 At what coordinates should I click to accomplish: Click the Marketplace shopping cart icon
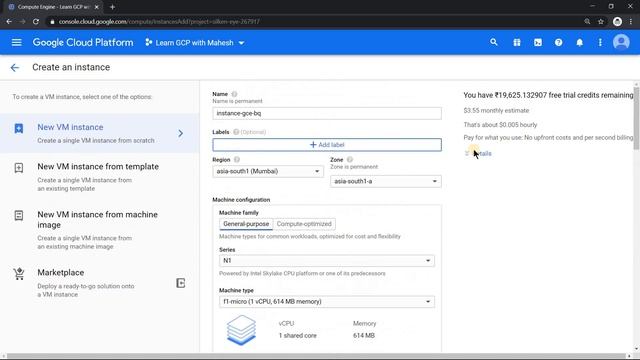[x=19, y=273]
